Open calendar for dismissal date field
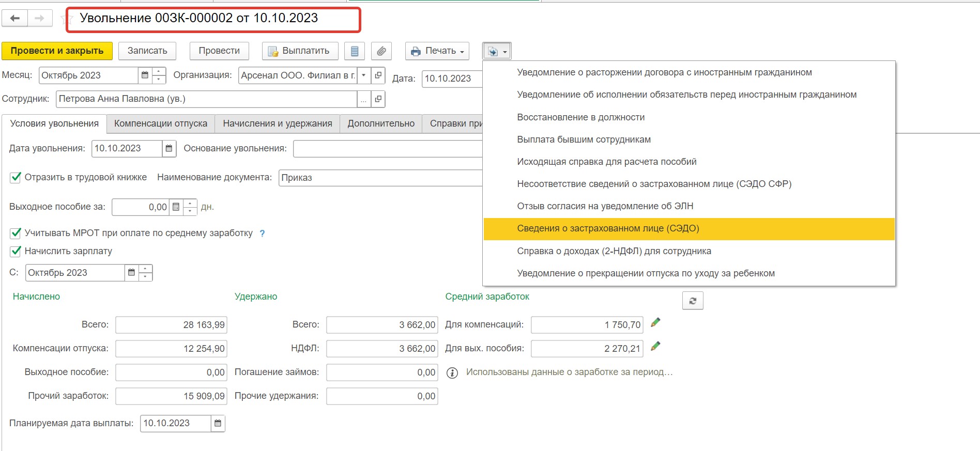This screenshot has width=980, height=451. click(x=169, y=149)
